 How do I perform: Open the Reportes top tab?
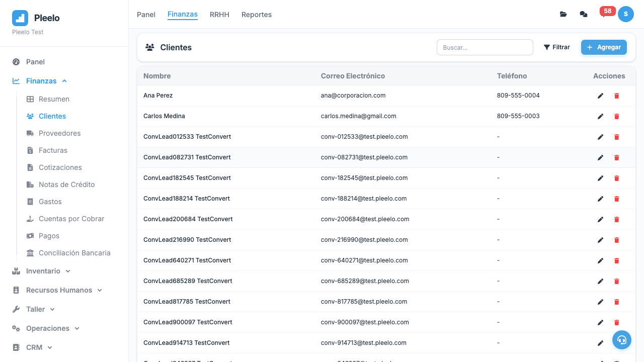pos(257,15)
